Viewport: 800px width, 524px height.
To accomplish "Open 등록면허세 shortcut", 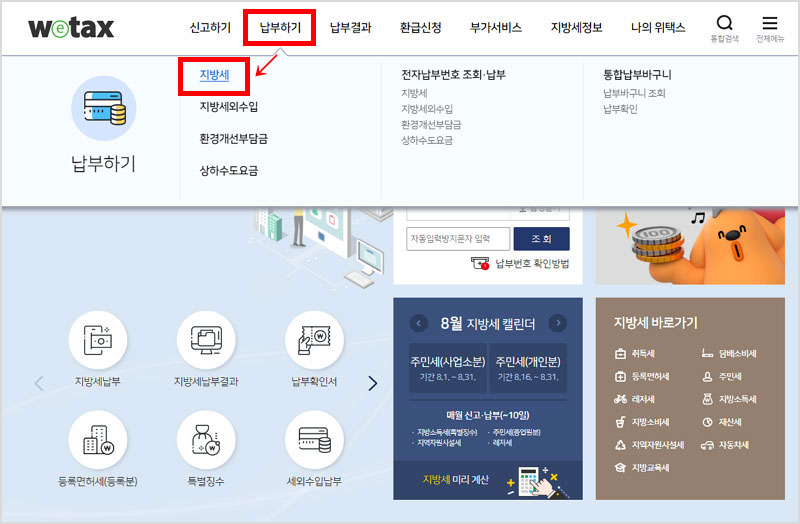I will pos(642,377).
